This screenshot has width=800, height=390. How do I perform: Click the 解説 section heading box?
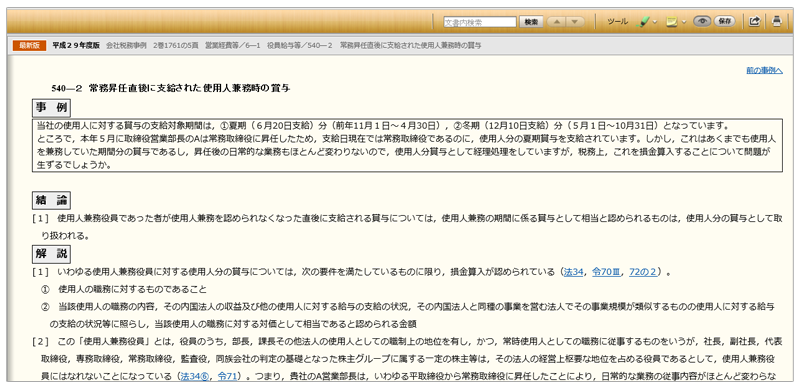pos(51,254)
